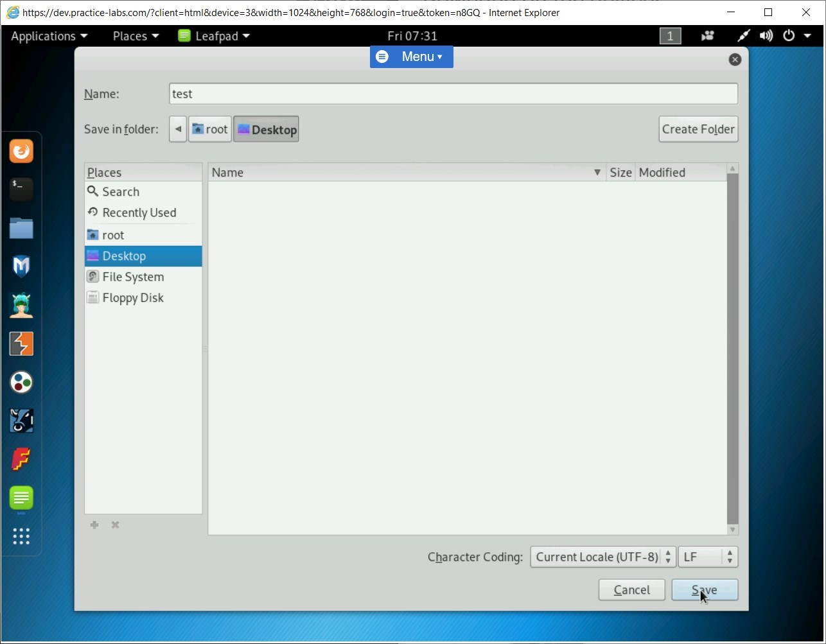Image resolution: width=826 pixels, height=644 pixels.
Task: Click the Save button
Action: click(705, 589)
